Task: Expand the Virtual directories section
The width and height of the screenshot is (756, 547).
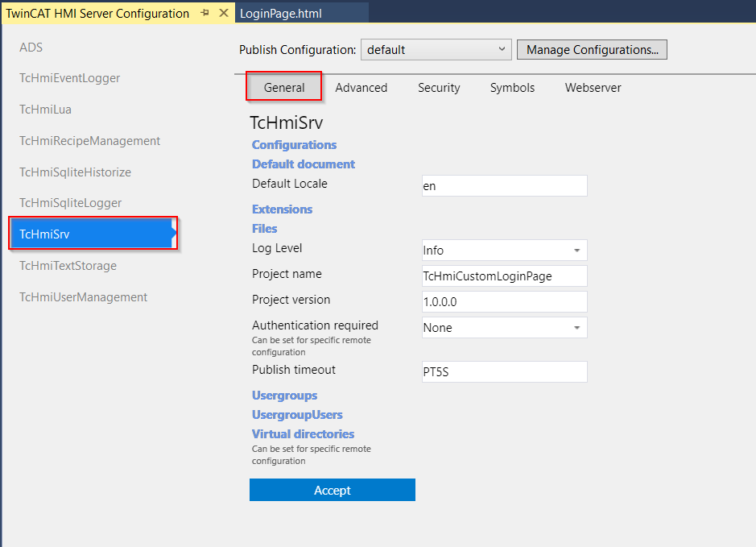Action: coord(303,434)
